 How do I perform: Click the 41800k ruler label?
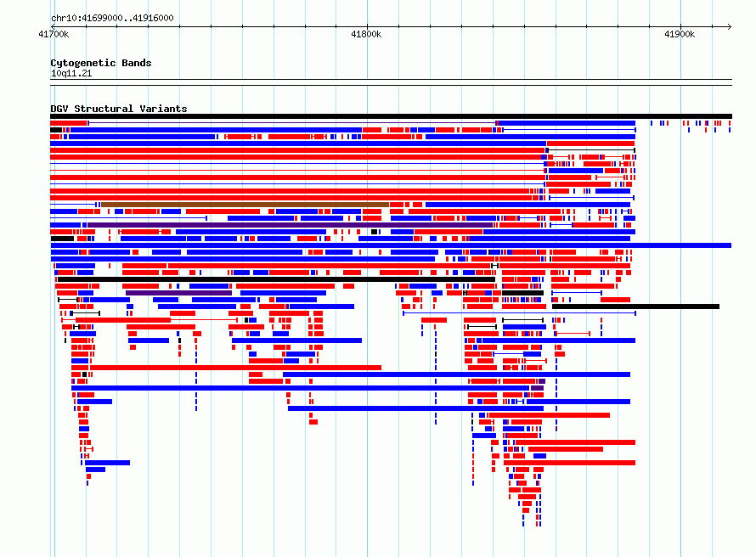coord(366,34)
